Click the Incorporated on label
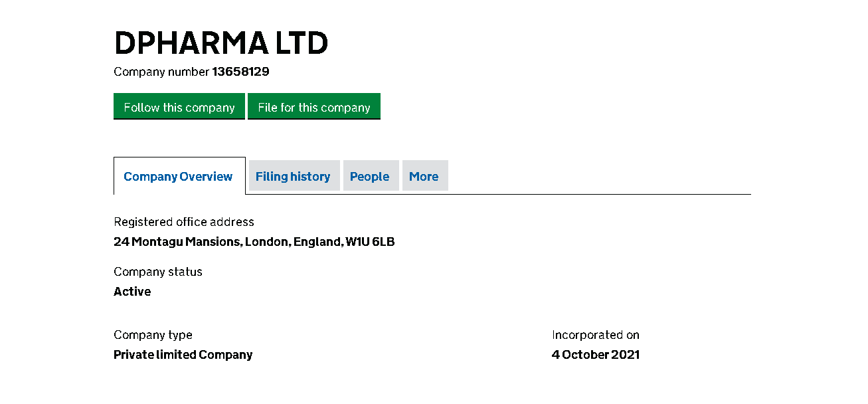868x404 pixels. tap(596, 335)
